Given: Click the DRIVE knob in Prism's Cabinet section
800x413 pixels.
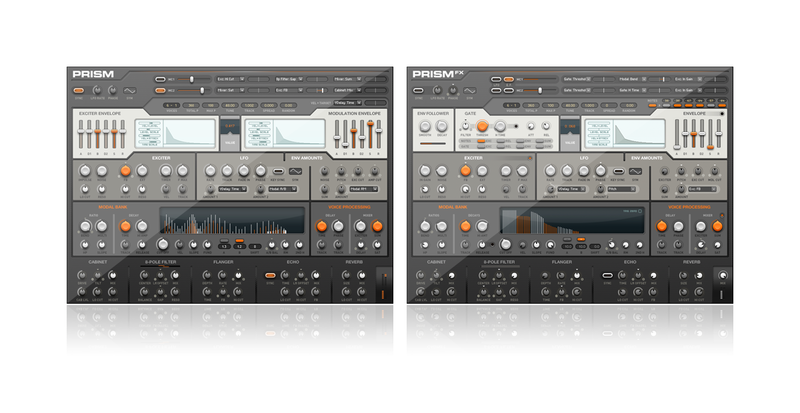Looking at the screenshot, I should 82,276.
